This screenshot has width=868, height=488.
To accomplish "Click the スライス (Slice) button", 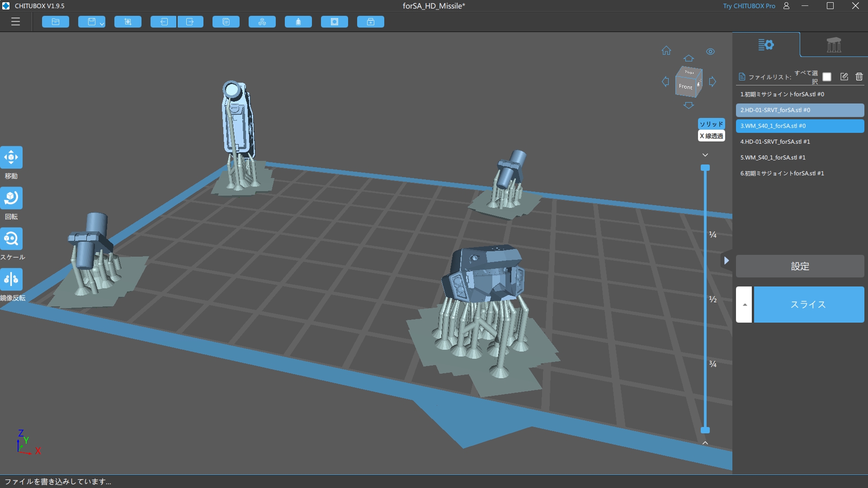I will 808,305.
